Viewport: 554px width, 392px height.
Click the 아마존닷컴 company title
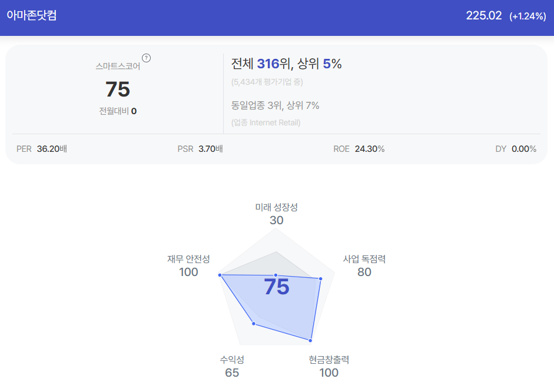click(x=31, y=15)
